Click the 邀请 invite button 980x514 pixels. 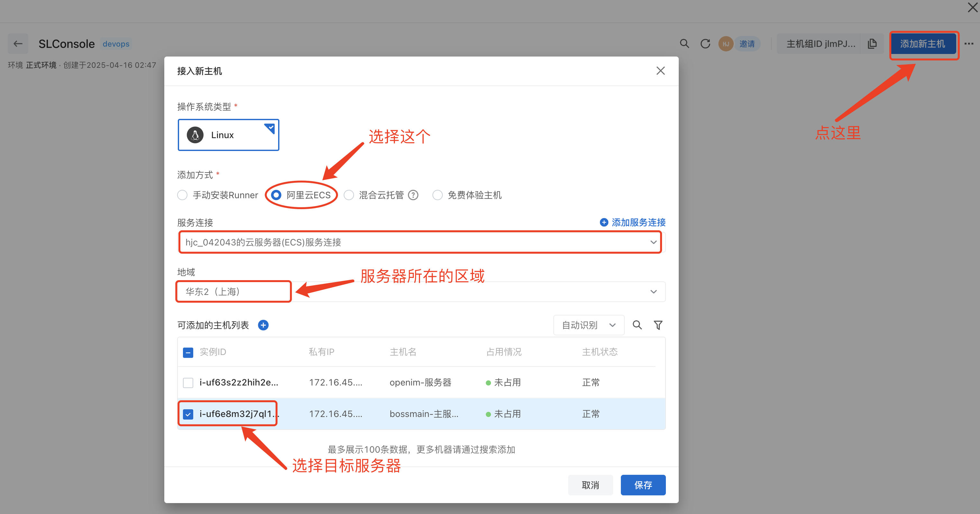(x=747, y=44)
